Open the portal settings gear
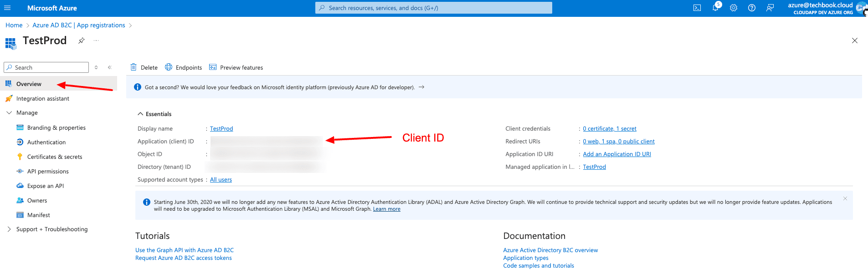Viewport: 868px width, 274px height. click(733, 8)
